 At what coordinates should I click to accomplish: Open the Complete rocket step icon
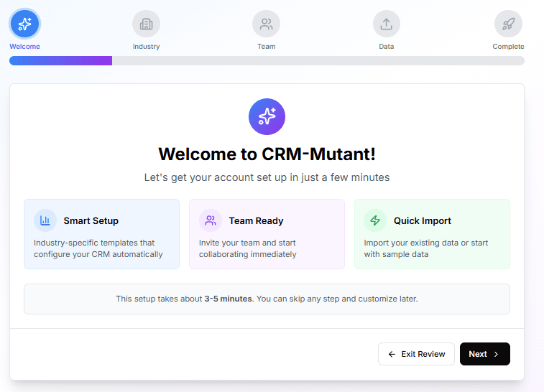[508, 24]
